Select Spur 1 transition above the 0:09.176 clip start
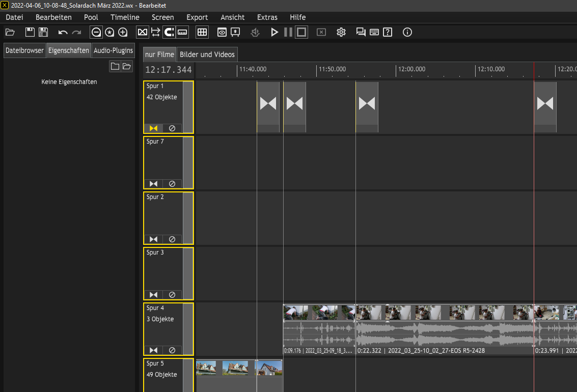 (x=294, y=107)
